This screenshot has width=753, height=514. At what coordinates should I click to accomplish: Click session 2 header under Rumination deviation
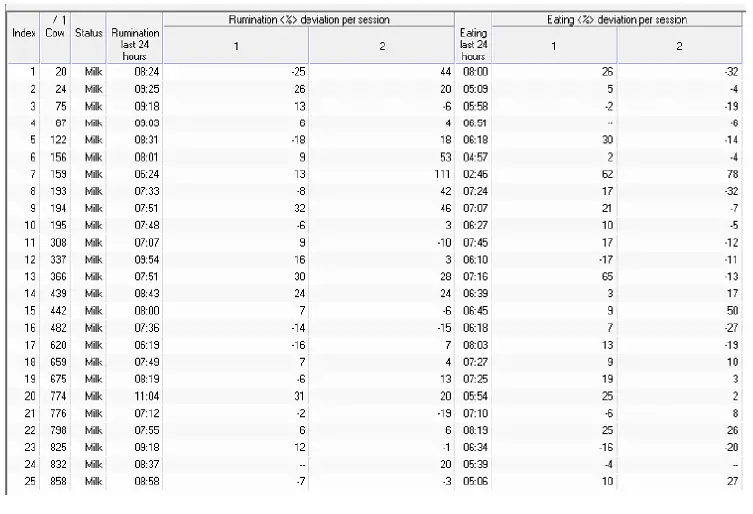(x=381, y=45)
